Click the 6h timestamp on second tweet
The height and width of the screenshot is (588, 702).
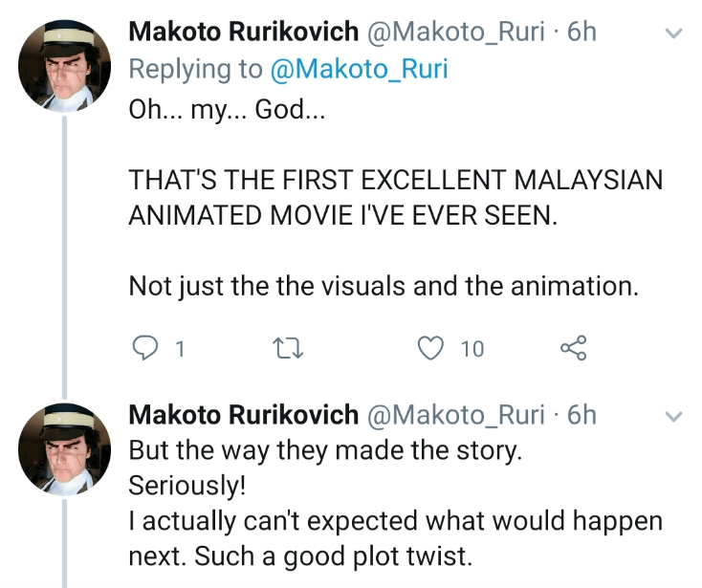click(581, 415)
